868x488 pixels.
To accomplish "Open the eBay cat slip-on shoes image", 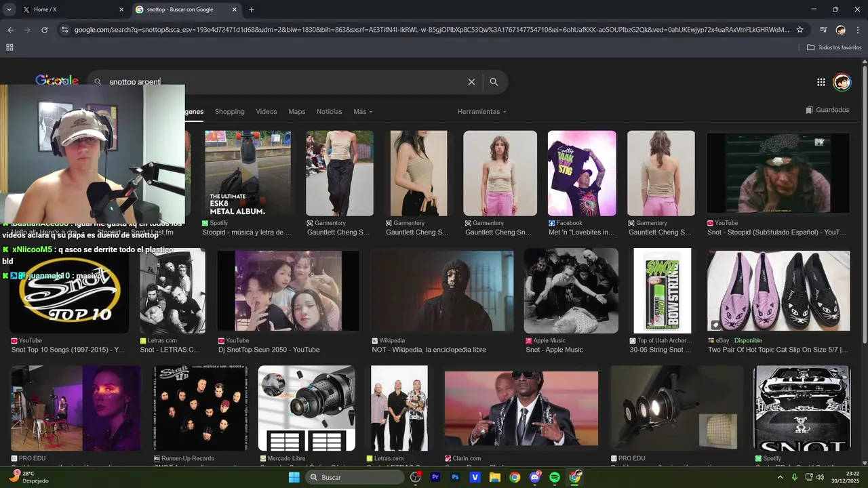I will click(x=778, y=291).
